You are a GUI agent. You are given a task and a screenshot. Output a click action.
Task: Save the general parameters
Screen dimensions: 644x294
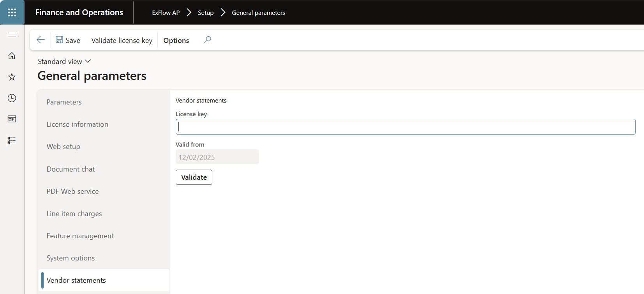[x=68, y=40]
